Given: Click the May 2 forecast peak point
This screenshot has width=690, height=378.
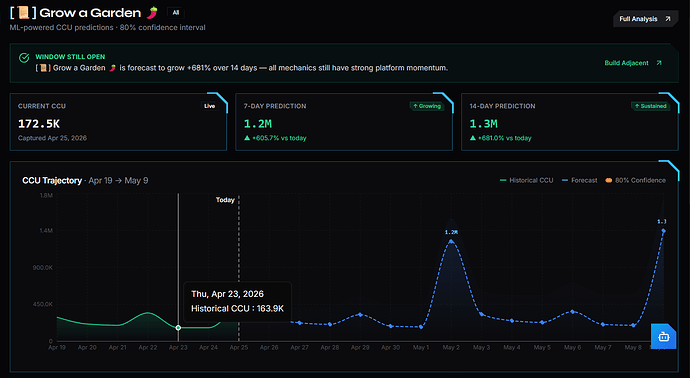Looking at the screenshot, I should click(451, 241).
